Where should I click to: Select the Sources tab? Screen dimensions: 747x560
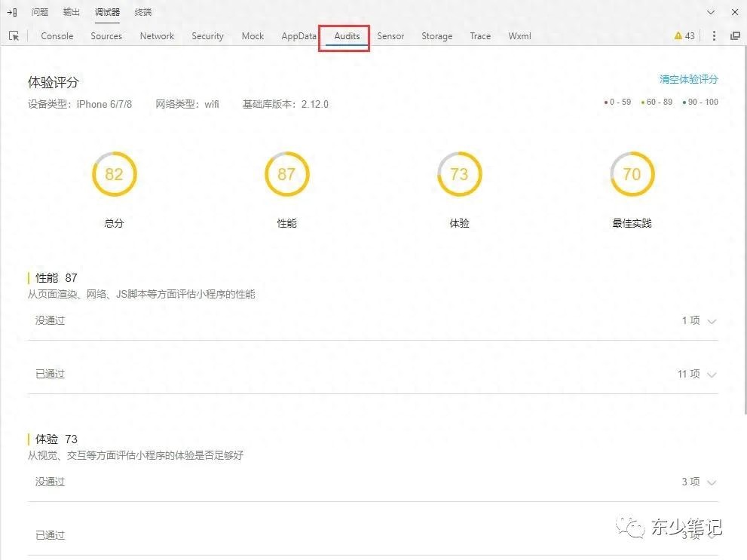[x=106, y=35]
